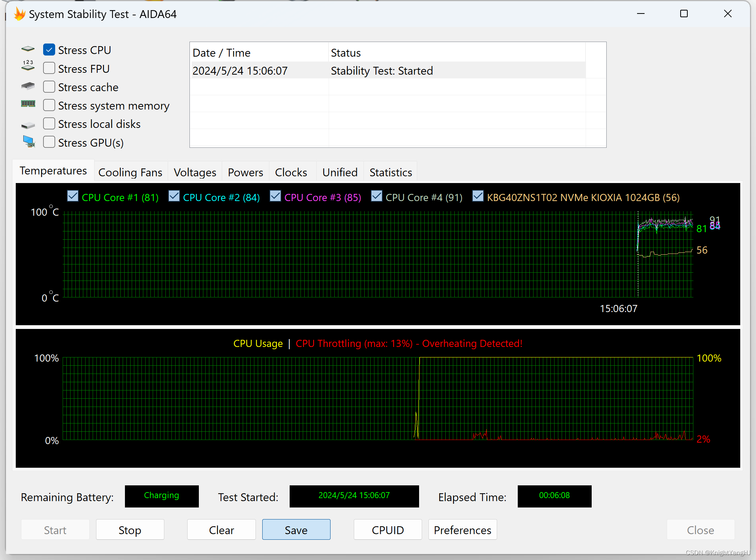Enable the Stress FPU checkbox
756x560 pixels.
click(x=50, y=69)
